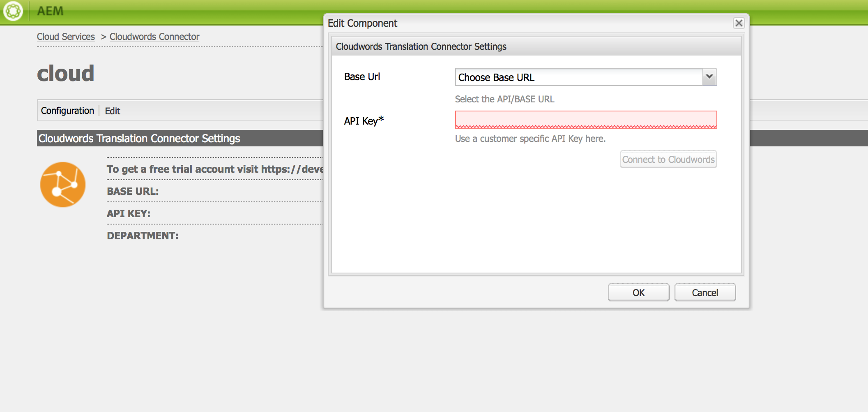868x412 pixels.
Task: Cancel the Edit Component dialog
Action: click(x=705, y=293)
